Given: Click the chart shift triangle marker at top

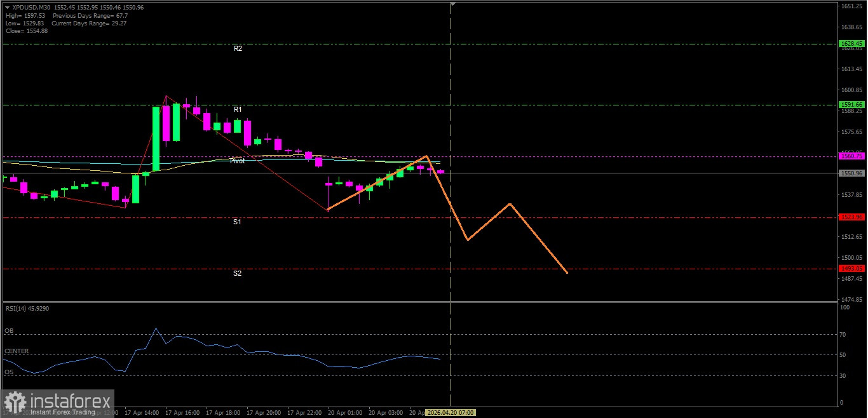Looking at the screenshot, I should point(452,4).
